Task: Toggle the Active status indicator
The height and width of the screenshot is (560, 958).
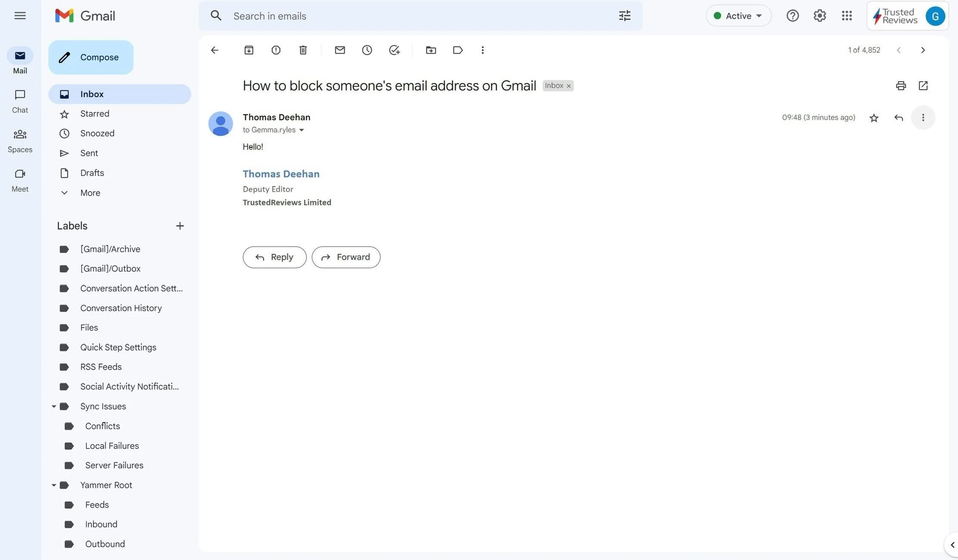Action: 738,15
